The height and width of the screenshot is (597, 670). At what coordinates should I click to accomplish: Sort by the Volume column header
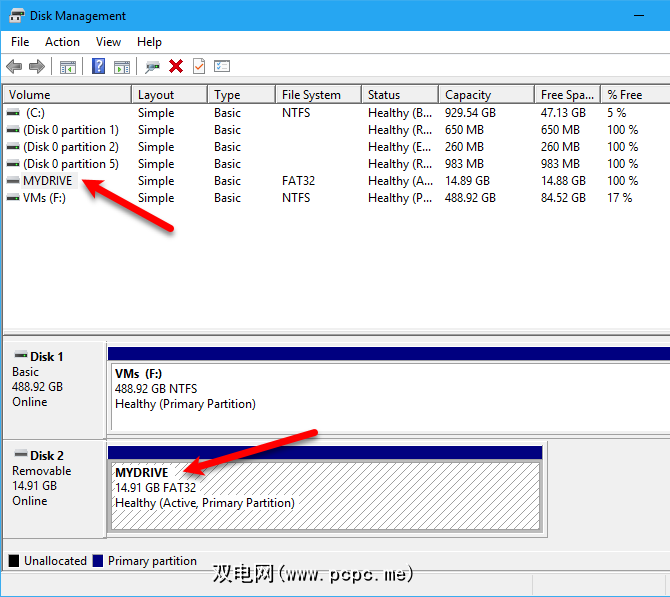pyautogui.click(x=67, y=94)
